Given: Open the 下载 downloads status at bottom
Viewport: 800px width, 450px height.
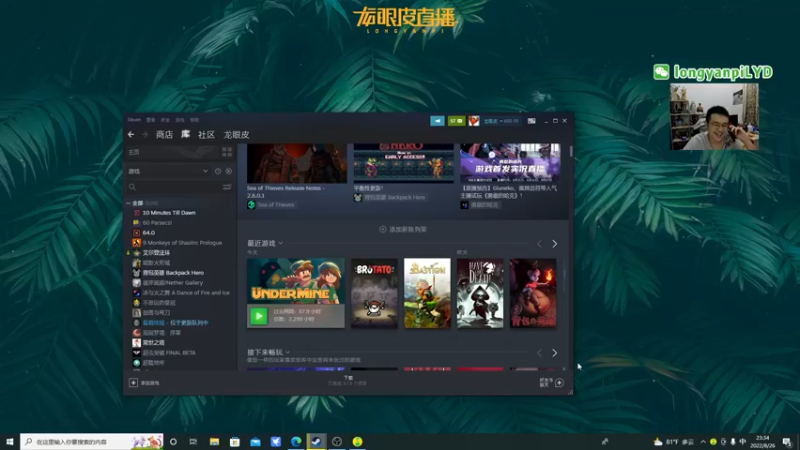Looking at the screenshot, I should tap(347, 381).
